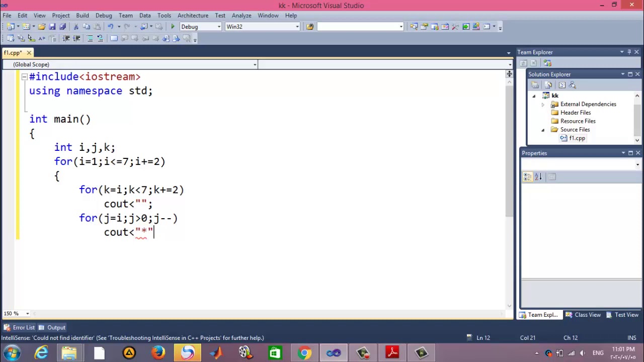The height and width of the screenshot is (362, 644).
Task: Click Connect to Team Project icon
Action: [x=547, y=63]
